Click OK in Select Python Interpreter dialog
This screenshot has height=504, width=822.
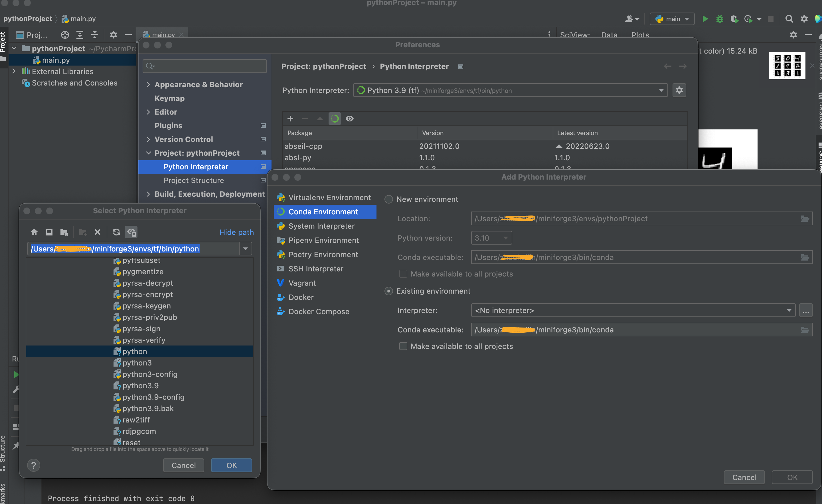[231, 465]
